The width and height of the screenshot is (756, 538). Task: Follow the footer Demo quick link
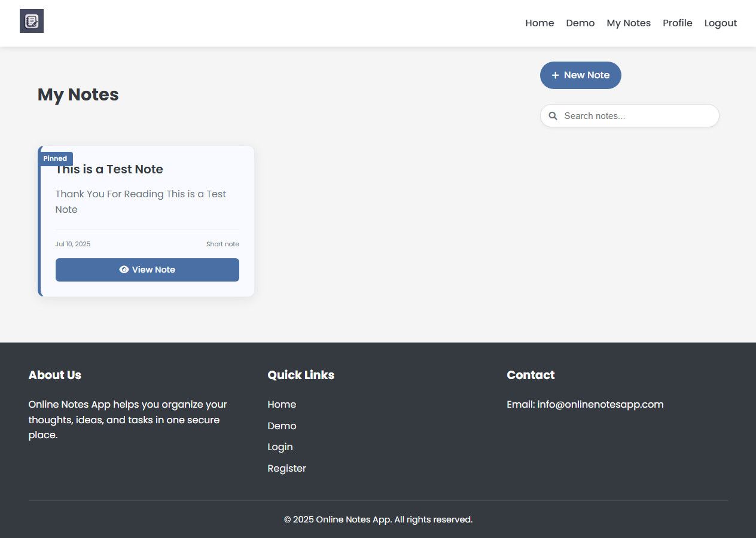[x=282, y=426]
